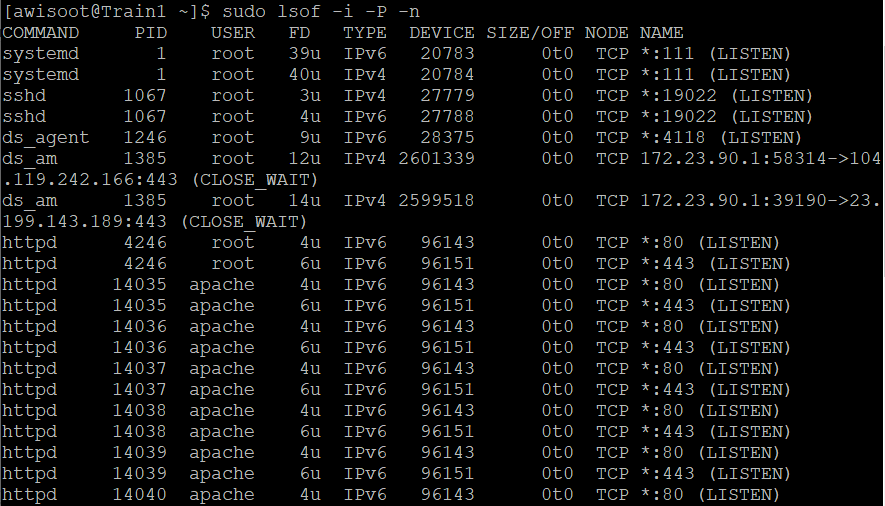
Task: Click '199.143.189:443 (CLOSE_WAIT)' wrapped line
Action: click(155, 222)
